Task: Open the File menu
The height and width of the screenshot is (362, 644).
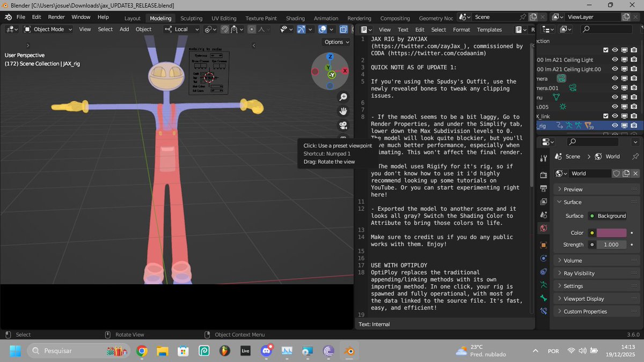Action: pos(21,17)
